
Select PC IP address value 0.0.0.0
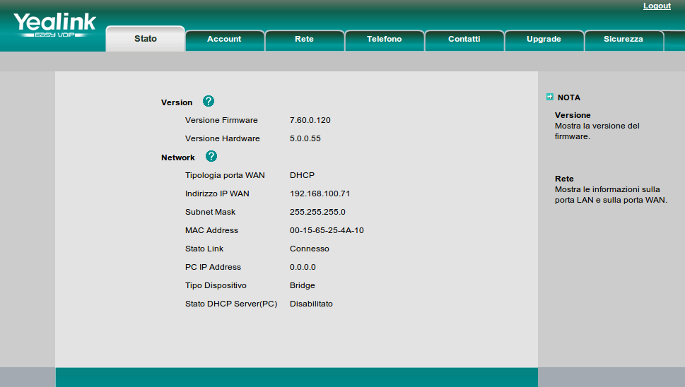tap(302, 267)
